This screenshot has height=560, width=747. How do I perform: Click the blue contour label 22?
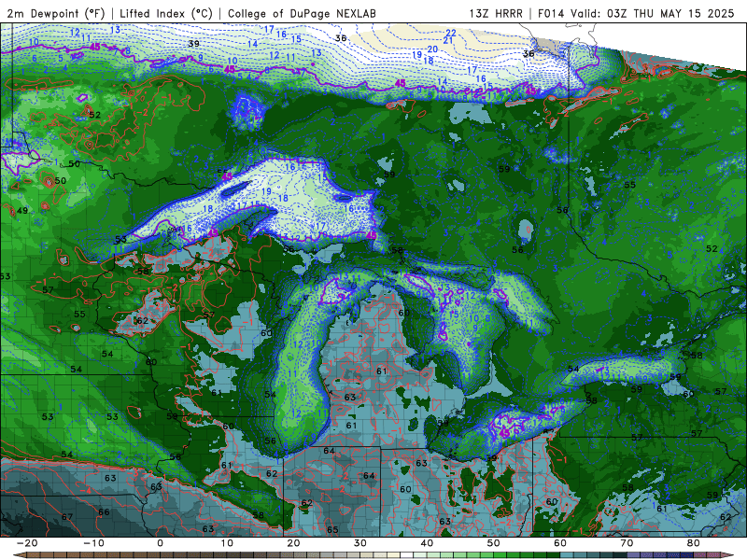click(451, 33)
